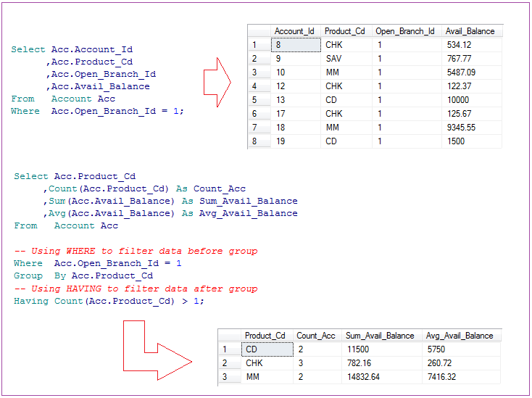The width and height of the screenshot is (532, 398).
Task: Select sum cell 782.16
Action: tap(382, 363)
